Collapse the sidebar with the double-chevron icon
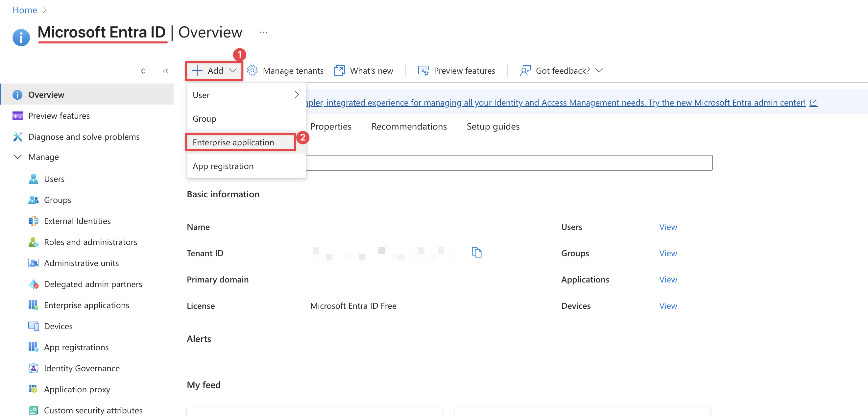868x417 pixels. [x=165, y=71]
